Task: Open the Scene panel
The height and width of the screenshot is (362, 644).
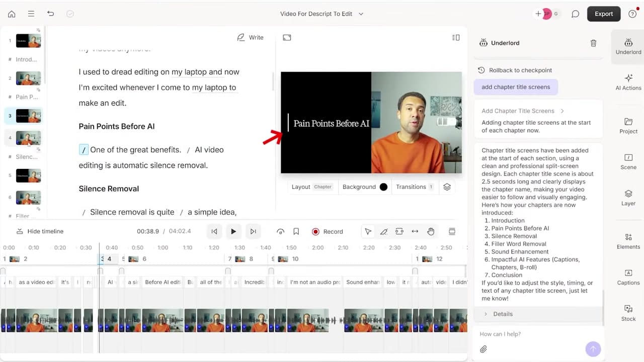Action: [x=628, y=161]
